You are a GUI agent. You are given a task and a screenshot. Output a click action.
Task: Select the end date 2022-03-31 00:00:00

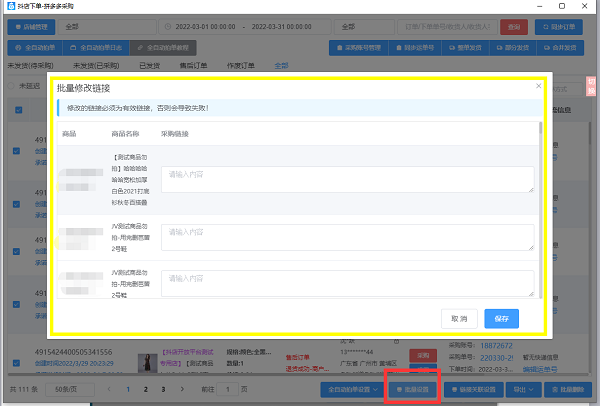(281, 27)
